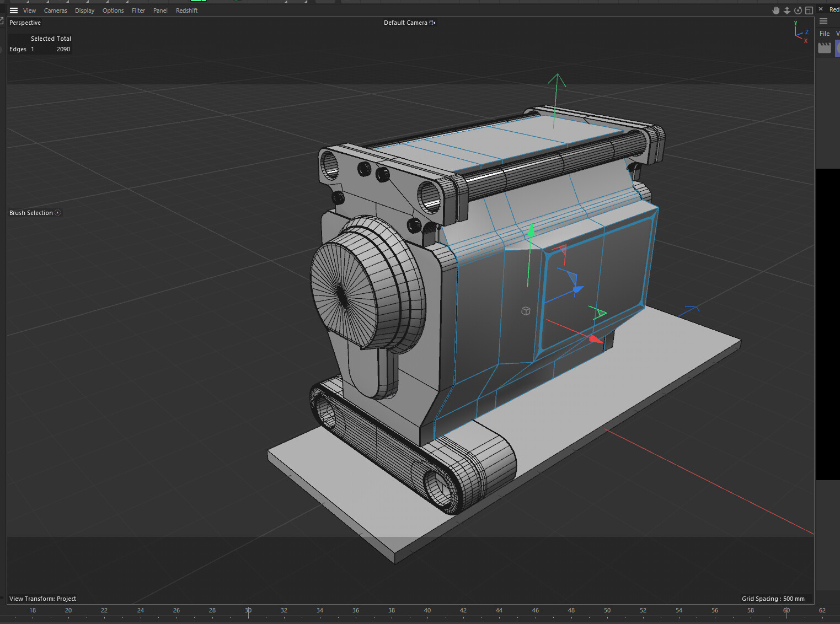Click the green Y-axis gizmo arrowhead

532,230
